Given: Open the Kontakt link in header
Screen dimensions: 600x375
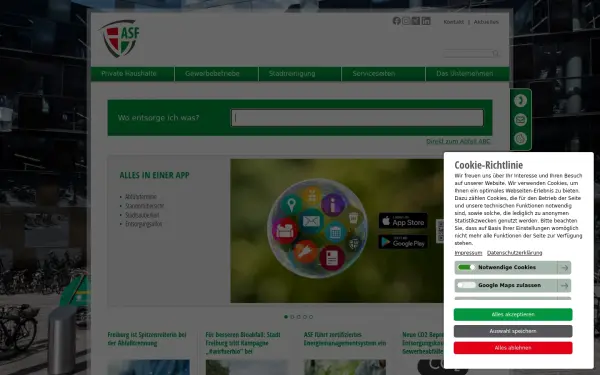Looking at the screenshot, I should [x=453, y=22].
